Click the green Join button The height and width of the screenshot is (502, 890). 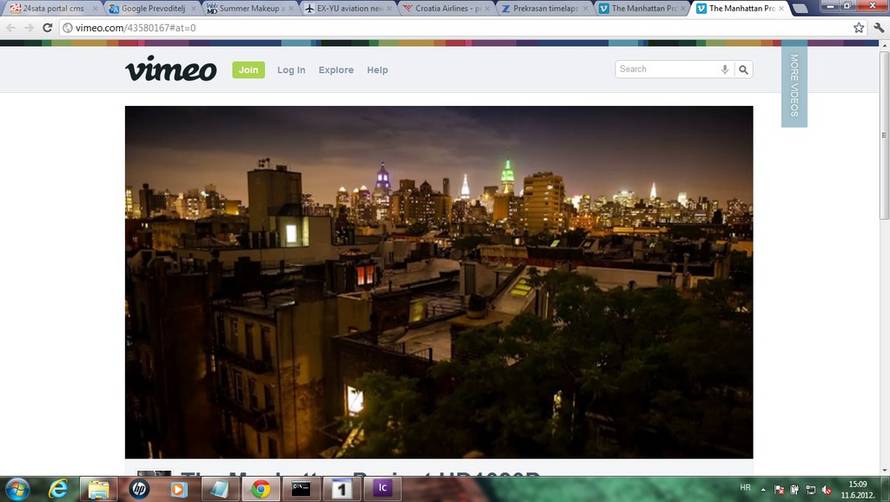tap(249, 70)
